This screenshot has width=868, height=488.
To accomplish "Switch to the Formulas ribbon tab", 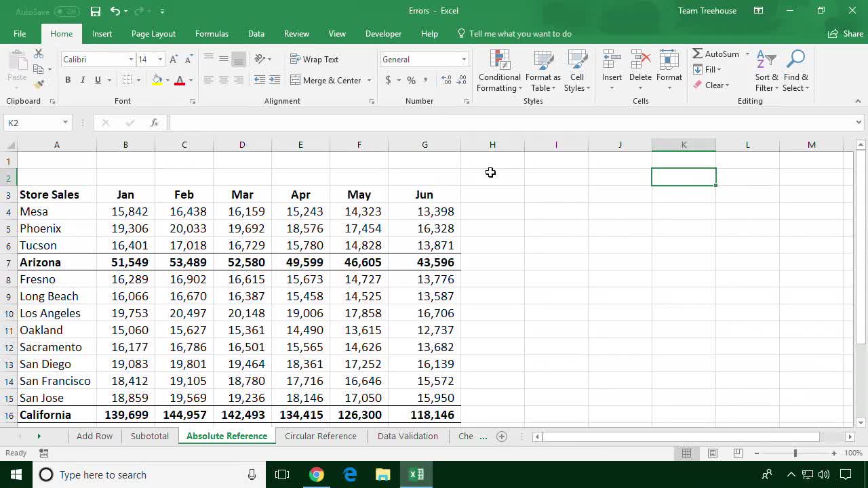I will pos(212,34).
